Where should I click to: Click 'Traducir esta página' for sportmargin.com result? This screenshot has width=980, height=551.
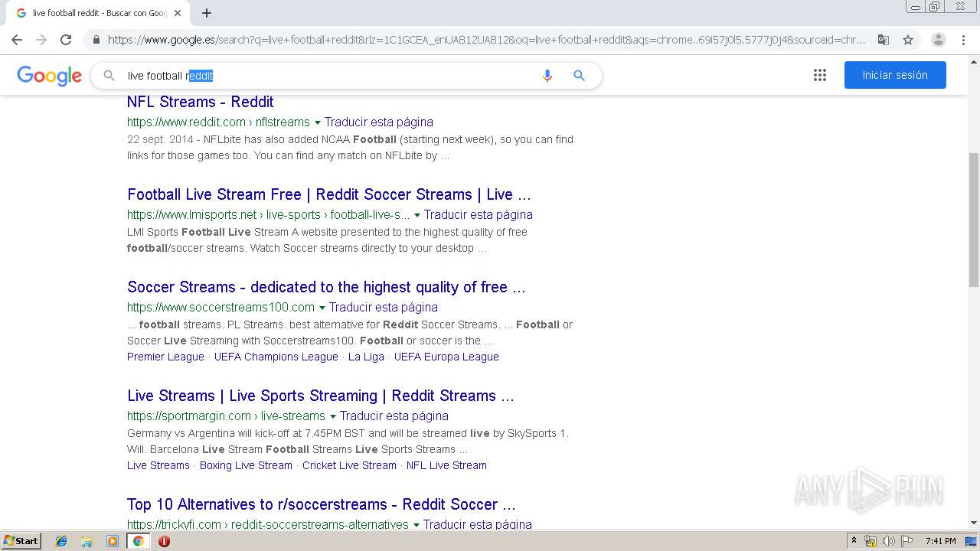pyautogui.click(x=394, y=416)
